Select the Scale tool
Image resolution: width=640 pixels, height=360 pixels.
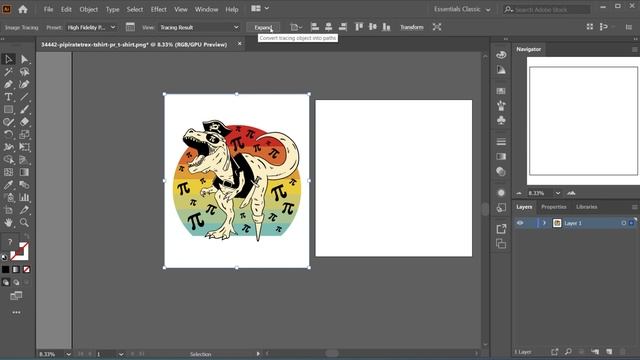(24, 134)
